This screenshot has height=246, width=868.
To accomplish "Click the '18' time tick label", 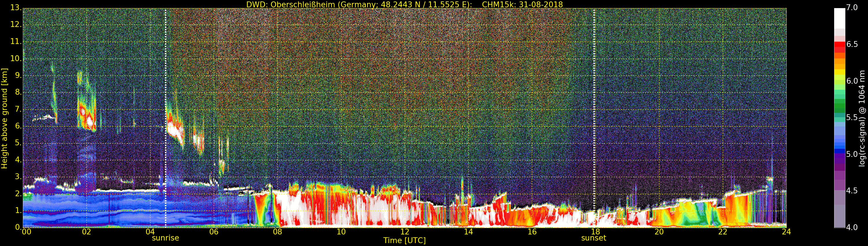I will (x=595, y=232).
